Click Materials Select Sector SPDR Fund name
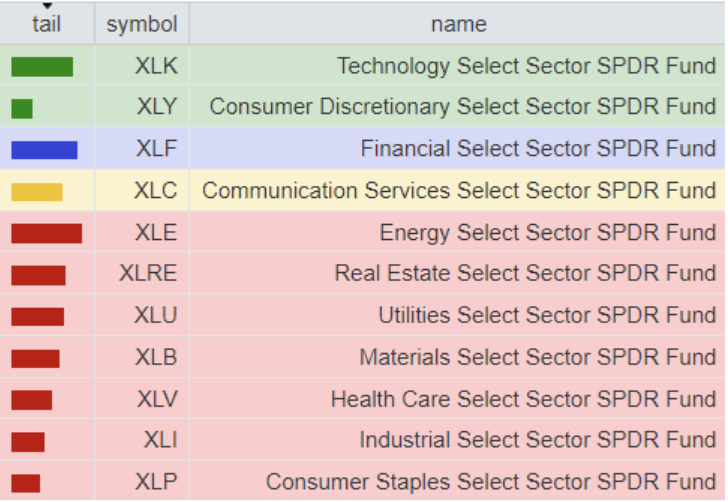This screenshot has height=502, width=728. (x=537, y=357)
